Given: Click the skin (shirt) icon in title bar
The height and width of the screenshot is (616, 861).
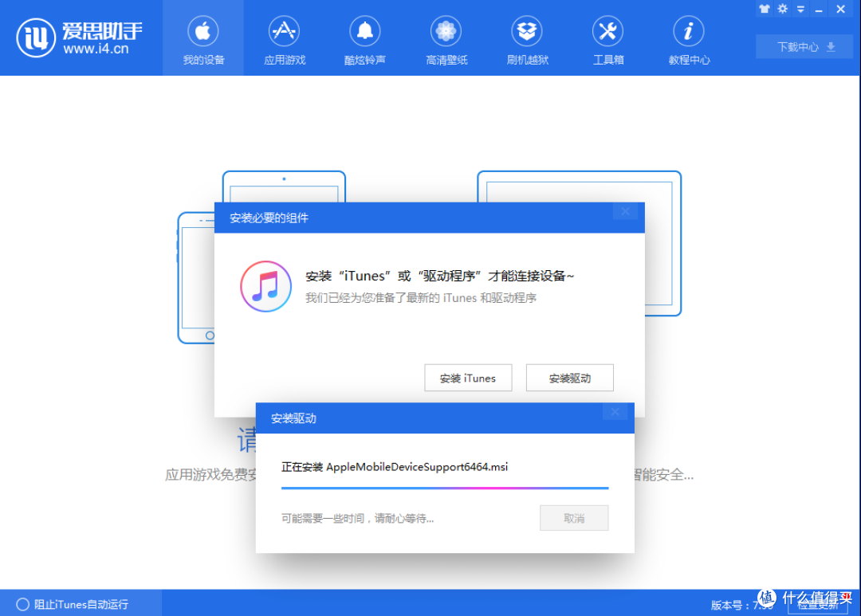Looking at the screenshot, I should click(765, 9).
